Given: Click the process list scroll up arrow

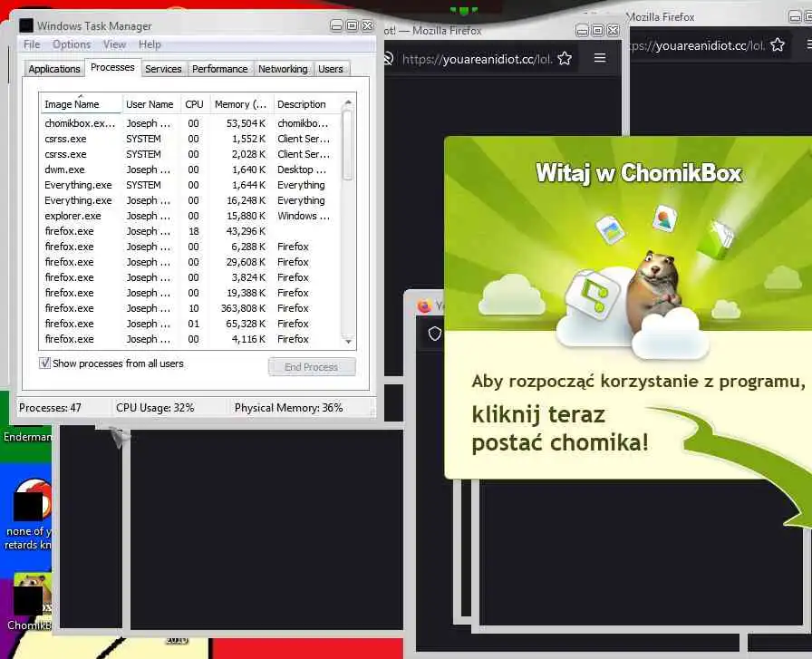Looking at the screenshot, I should click(x=348, y=102).
